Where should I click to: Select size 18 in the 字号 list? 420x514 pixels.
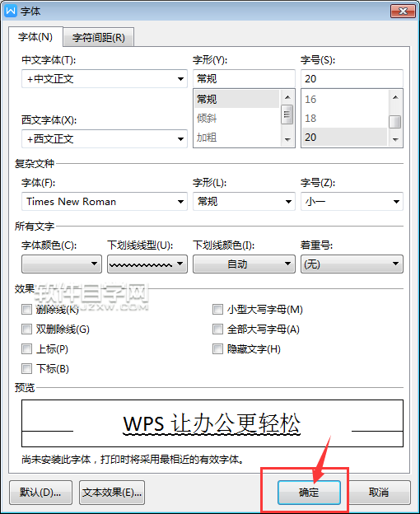[x=344, y=118]
